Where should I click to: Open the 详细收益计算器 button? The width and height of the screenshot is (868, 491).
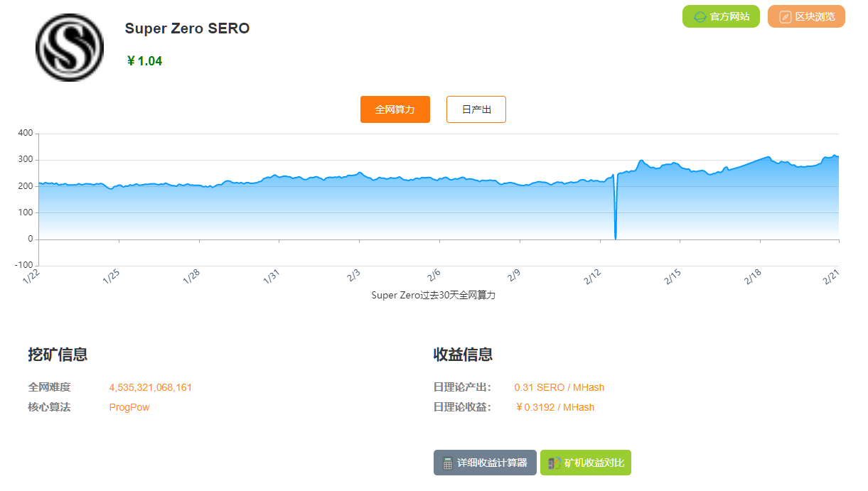tap(485, 463)
